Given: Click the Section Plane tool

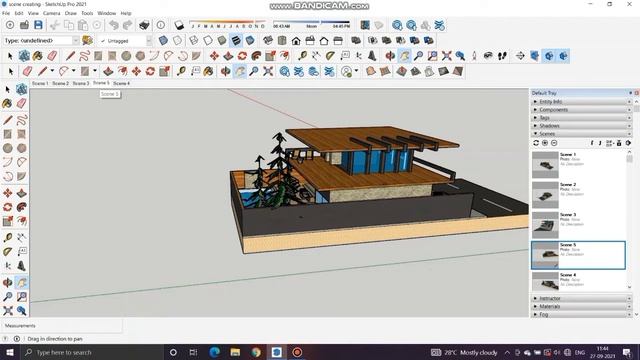Looking at the screenshot, I should 520,56.
